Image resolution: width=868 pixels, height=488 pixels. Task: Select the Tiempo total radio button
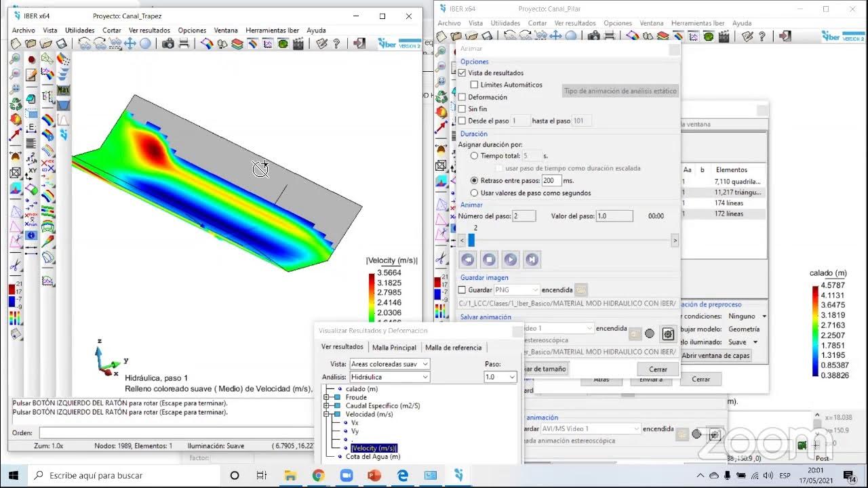click(x=475, y=155)
